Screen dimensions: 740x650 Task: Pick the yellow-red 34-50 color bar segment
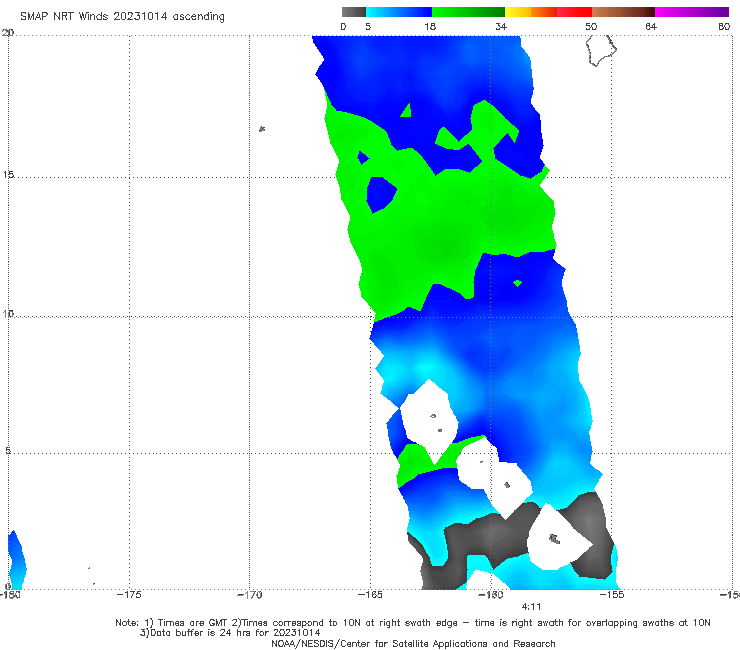coord(548,12)
